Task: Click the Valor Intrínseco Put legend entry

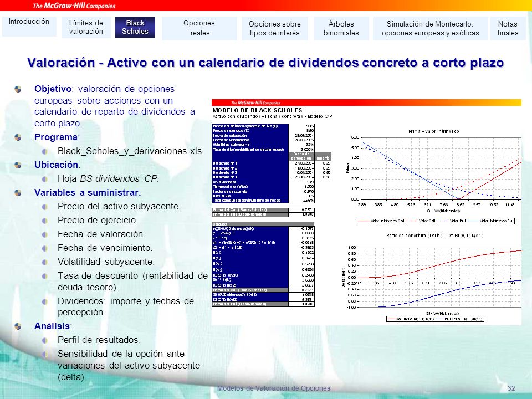Action: [490, 221]
